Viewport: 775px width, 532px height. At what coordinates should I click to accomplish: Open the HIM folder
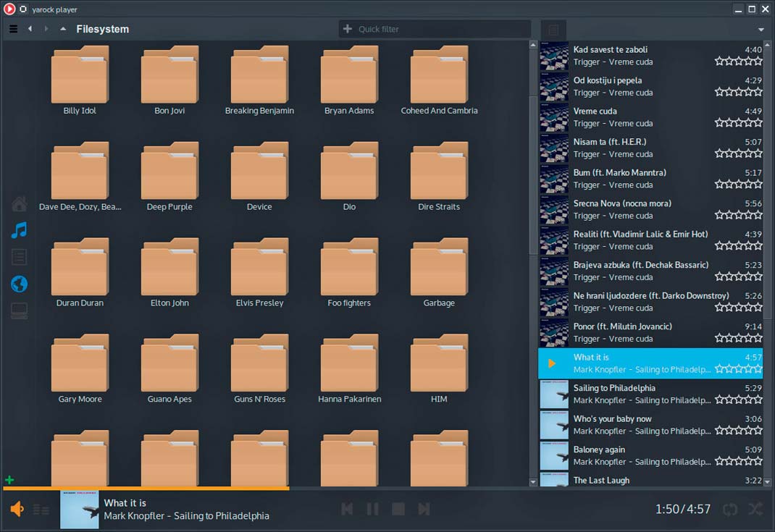(x=439, y=369)
